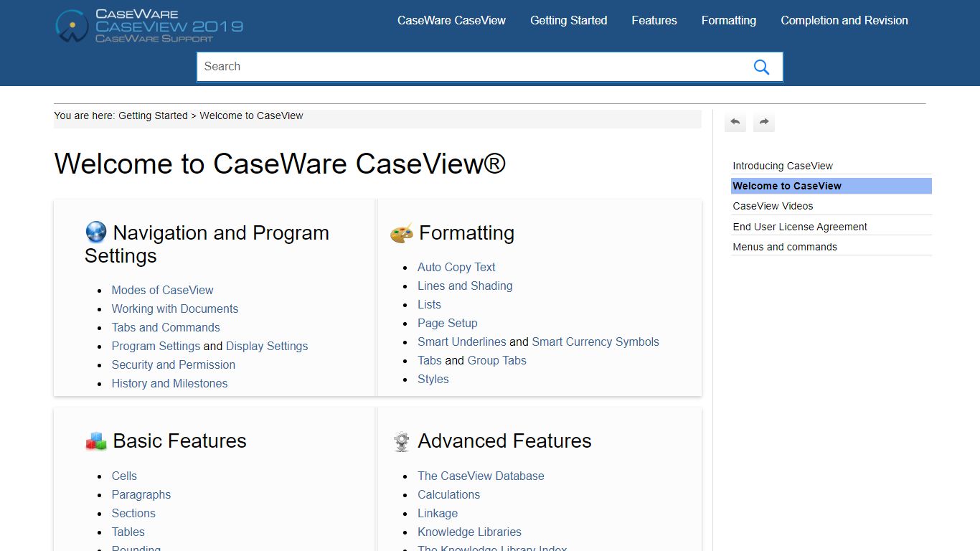Open Menus and commands side entry

[x=831, y=247]
